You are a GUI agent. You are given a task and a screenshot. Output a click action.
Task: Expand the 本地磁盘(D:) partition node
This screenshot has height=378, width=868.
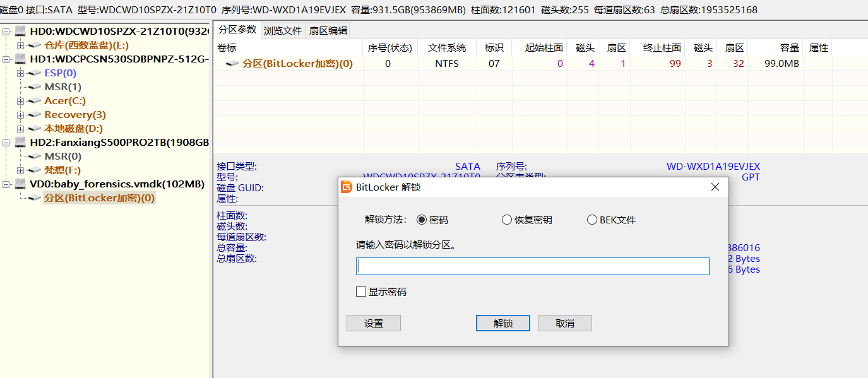(x=20, y=128)
